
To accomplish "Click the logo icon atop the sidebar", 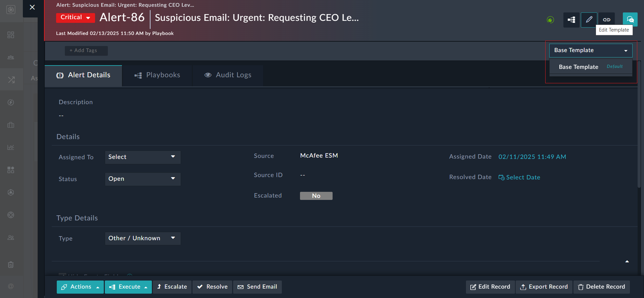I will click(x=11, y=10).
